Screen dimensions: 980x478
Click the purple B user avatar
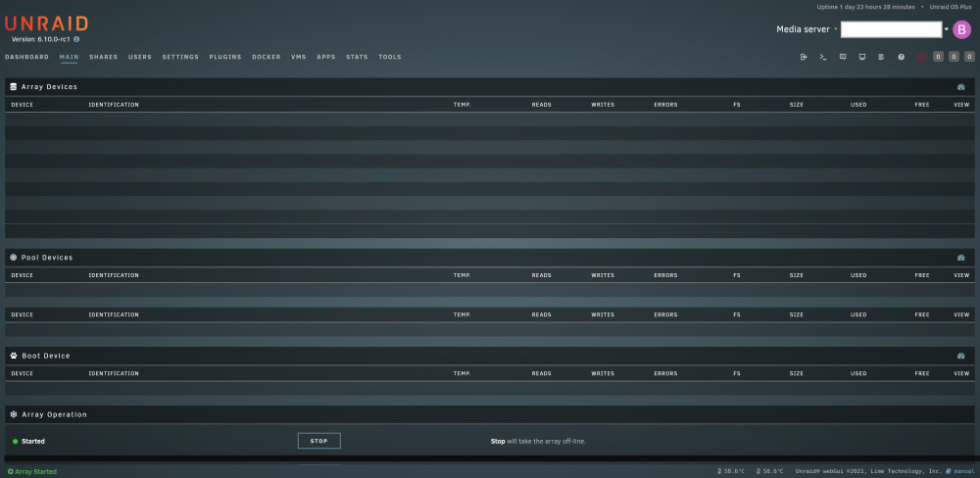(962, 29)
